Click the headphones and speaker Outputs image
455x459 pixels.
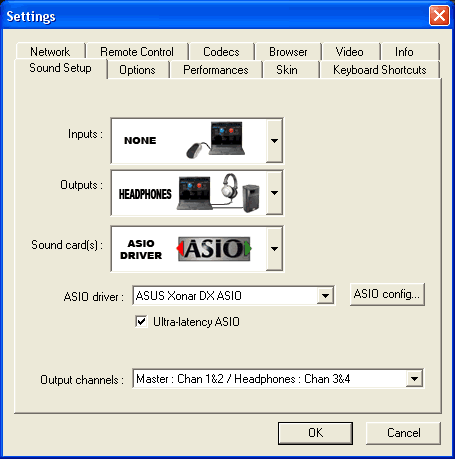pos(219,193)
